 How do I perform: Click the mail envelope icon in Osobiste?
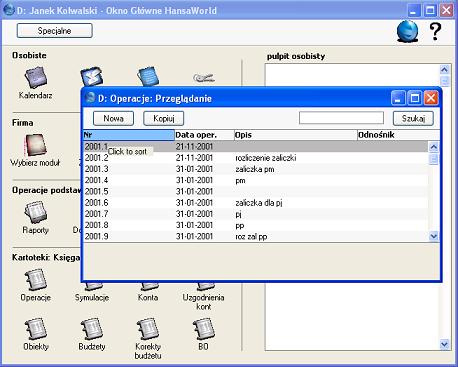click(92, 76)
